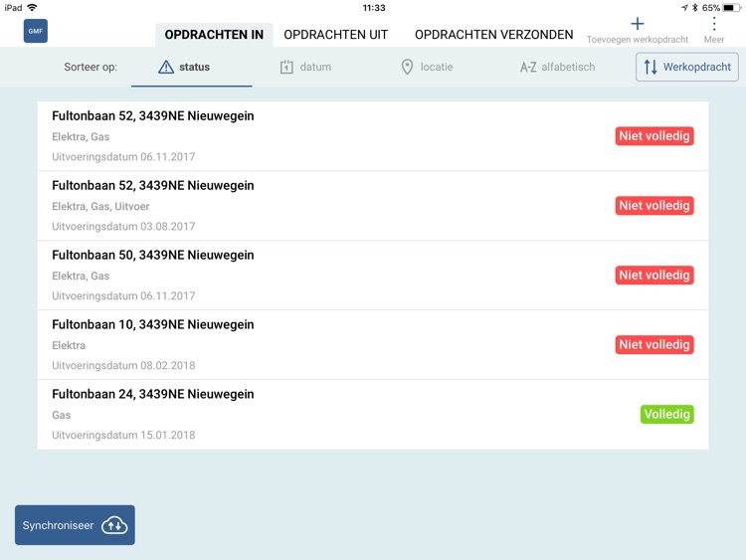Click the green Volledig badge
Viewport: 746px width, 560px height.
pyautogui.click(x=667, y=414)
